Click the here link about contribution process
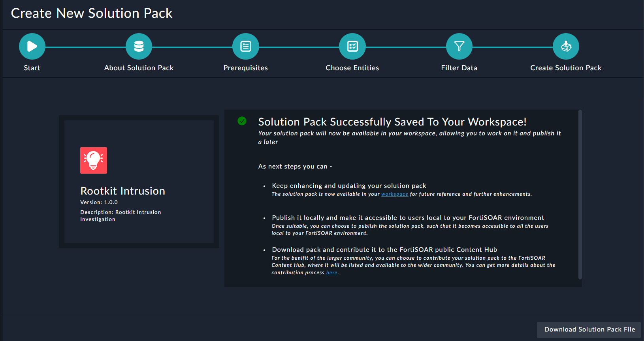This screenshot has height=341, width=644. click(x=331, y=272)
